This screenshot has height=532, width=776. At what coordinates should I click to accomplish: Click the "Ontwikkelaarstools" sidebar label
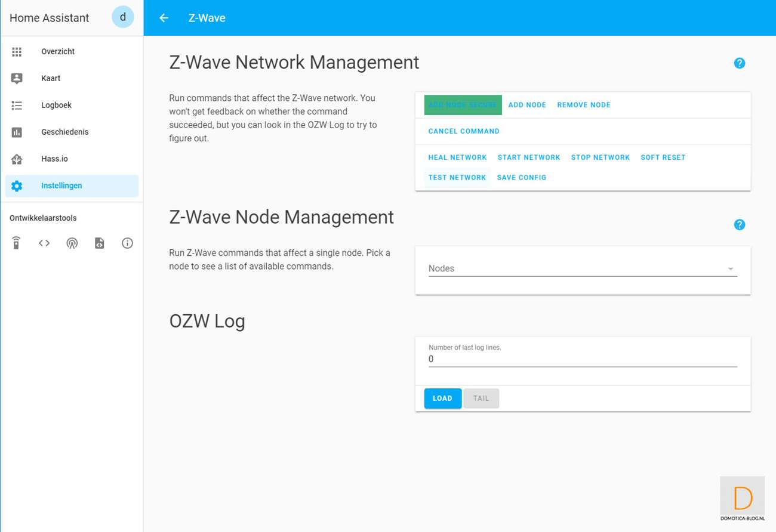43,218
